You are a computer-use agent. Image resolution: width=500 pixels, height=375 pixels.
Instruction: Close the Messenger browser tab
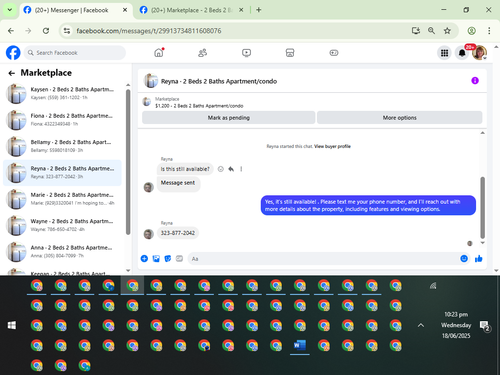[125, 10]
